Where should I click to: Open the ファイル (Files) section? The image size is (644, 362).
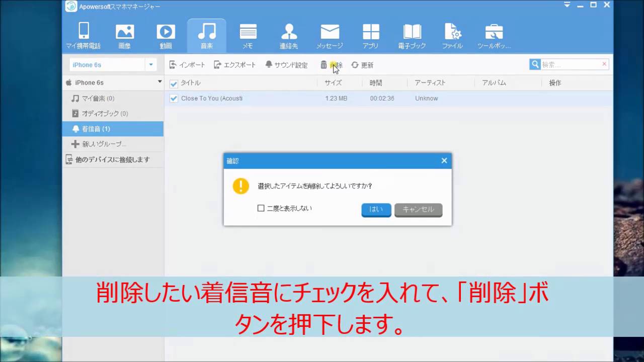(x=452, y=36)
